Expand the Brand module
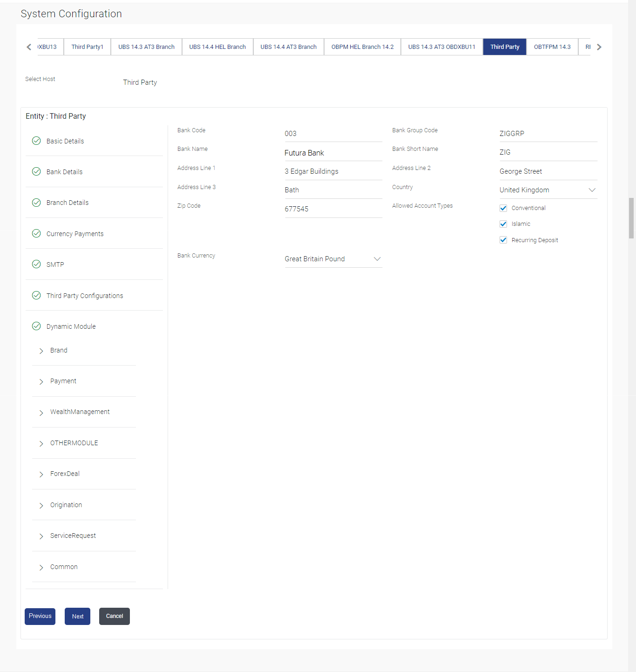This screenshot has height=672, width=636. click(x=41, y=351)
